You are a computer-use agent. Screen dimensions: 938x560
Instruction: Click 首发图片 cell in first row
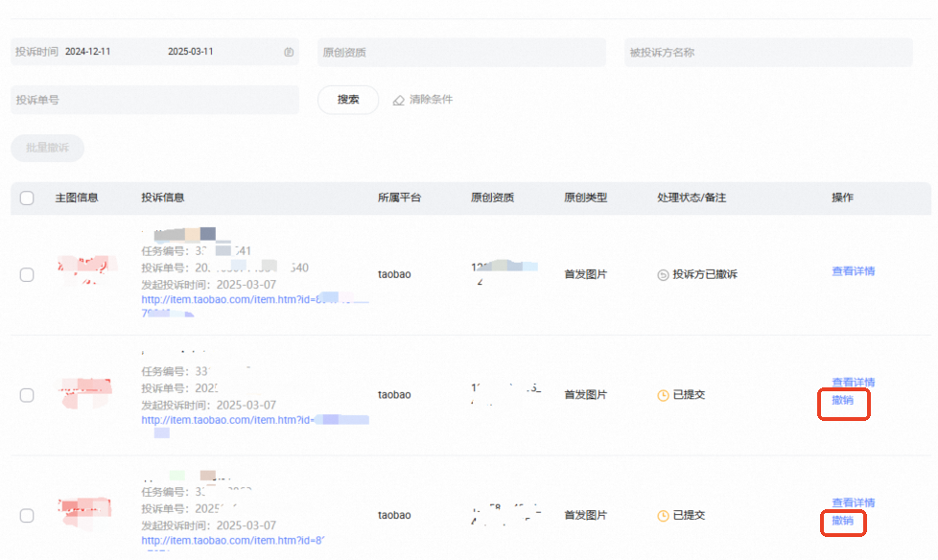click(586, 274)
